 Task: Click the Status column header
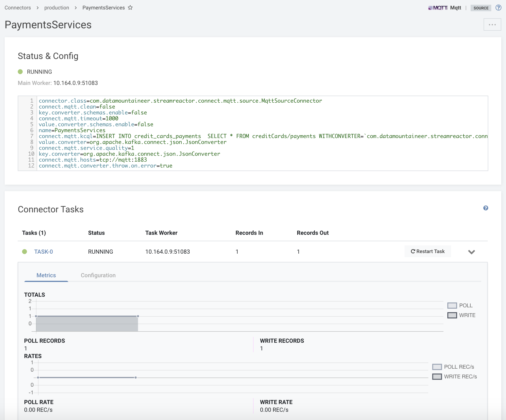(x=96, y=233)
